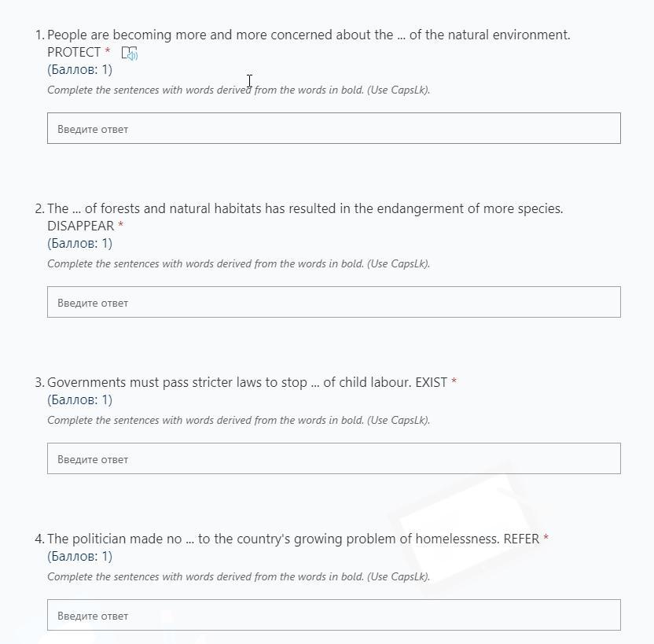Click the word REFER in question 4
This screenshot has height=644, width=654.
(521, 539)
